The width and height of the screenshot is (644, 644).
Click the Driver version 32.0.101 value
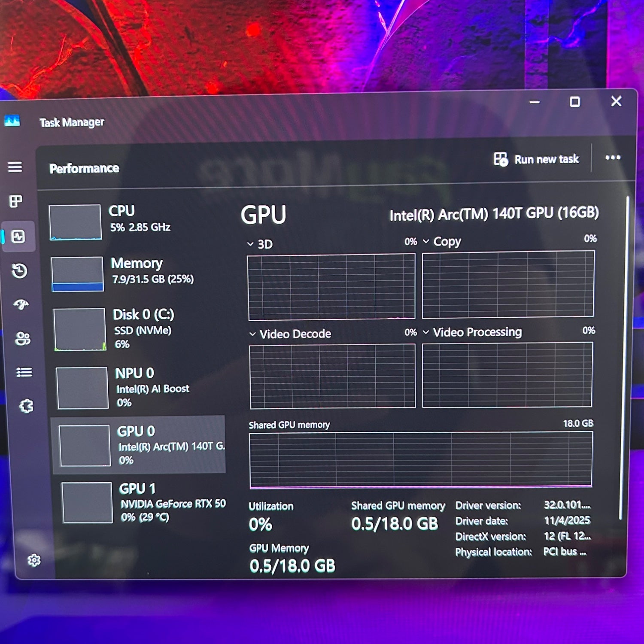point(567,504)
